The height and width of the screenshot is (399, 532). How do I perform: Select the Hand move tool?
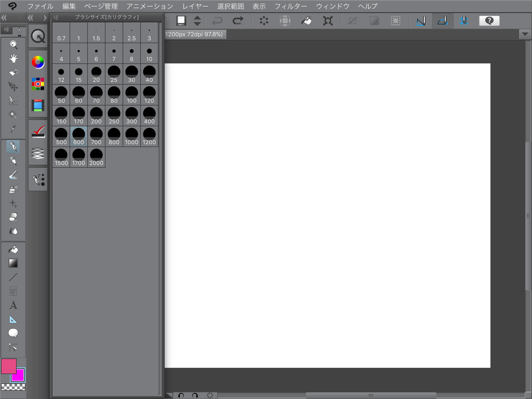click(13, 58)
